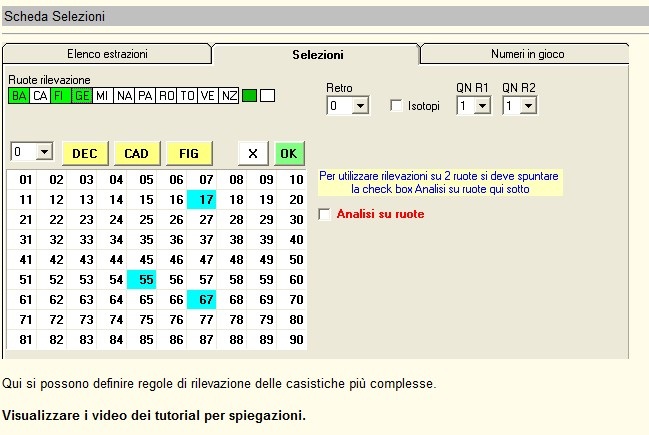Clear selection with the X button

point(253,153)
